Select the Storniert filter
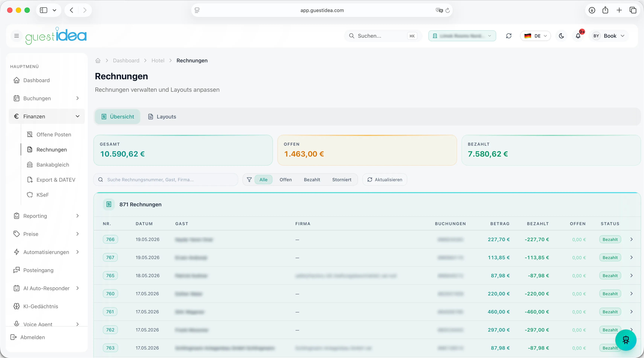Screen dimensions: 644x358 click(342, 180)
